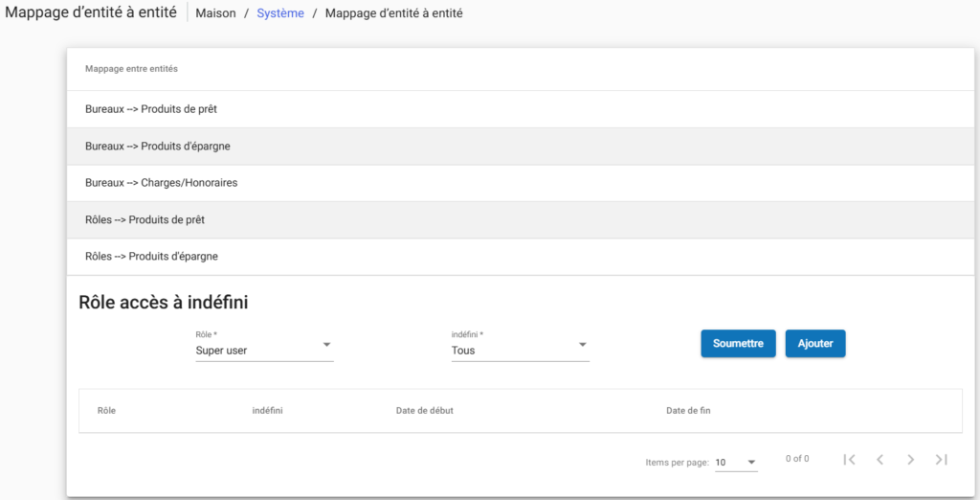Select Bureaux --> Produits d'épargne row
Viewport: 980px width, 500px height.
[x=158, y=147]
